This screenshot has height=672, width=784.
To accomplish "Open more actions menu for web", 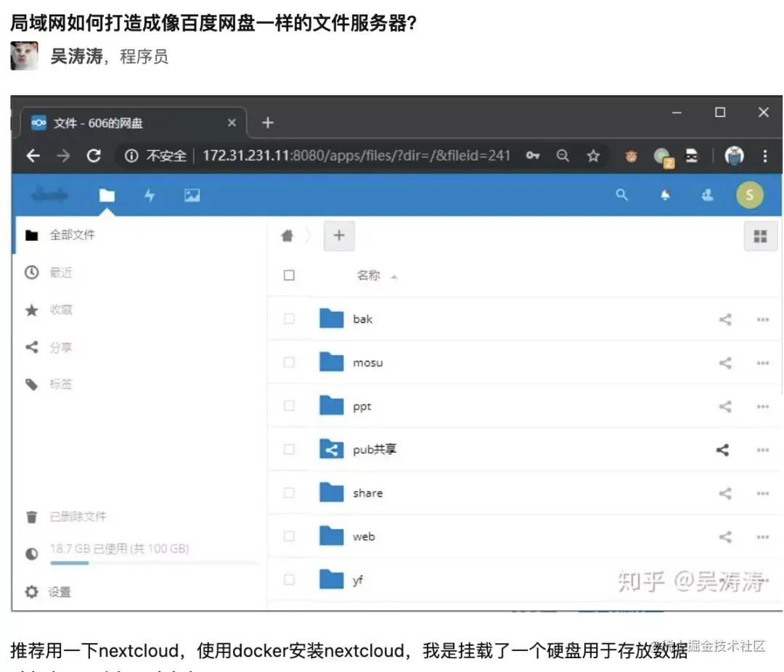I will click(762, 537).
